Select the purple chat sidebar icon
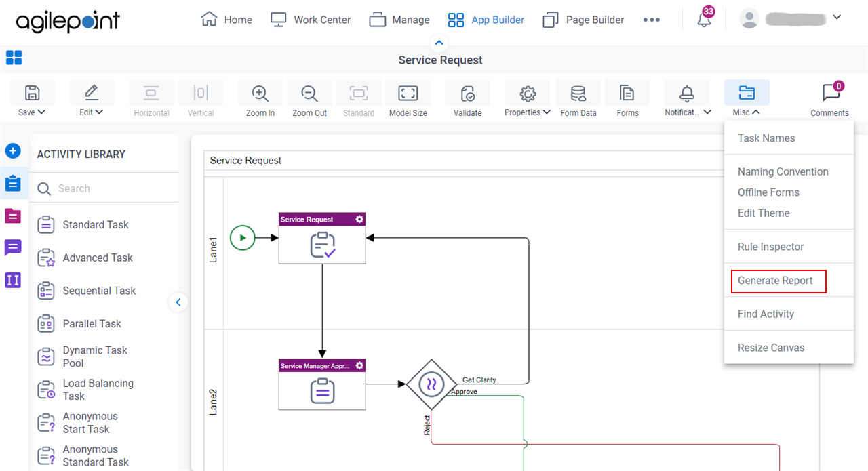The height and width of the screenshot is (471, 868). click(x=13, y=248)
